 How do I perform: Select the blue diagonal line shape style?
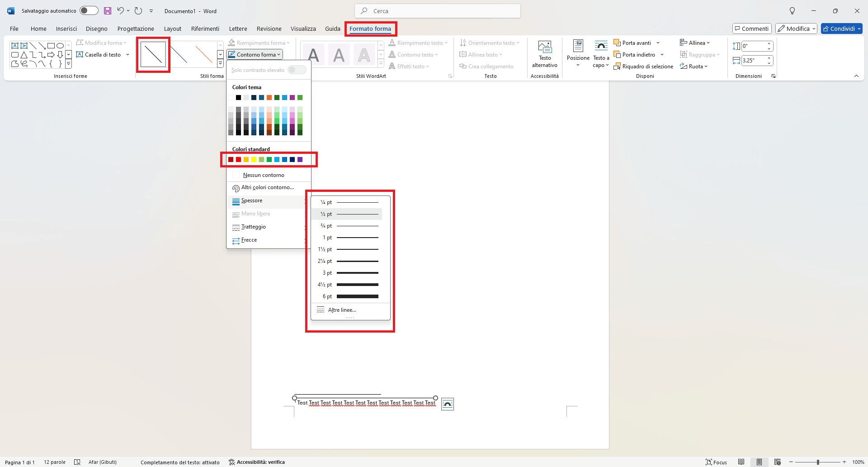click(x=179, y=54)
